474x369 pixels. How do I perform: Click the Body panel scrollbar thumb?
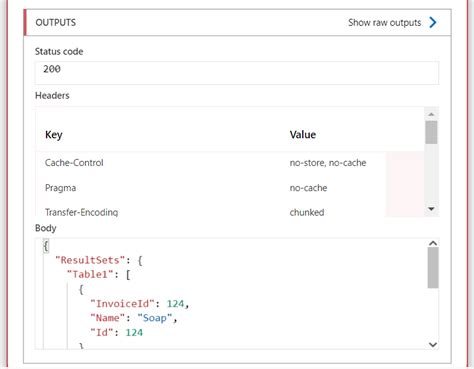tap(433, 268)
